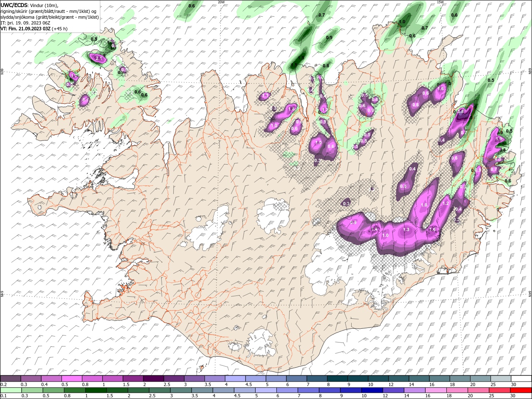The height and width of the screenshot is (399, 532).
Task: Click the 30 label on the lower legend
Action: [x=513, y=396]
